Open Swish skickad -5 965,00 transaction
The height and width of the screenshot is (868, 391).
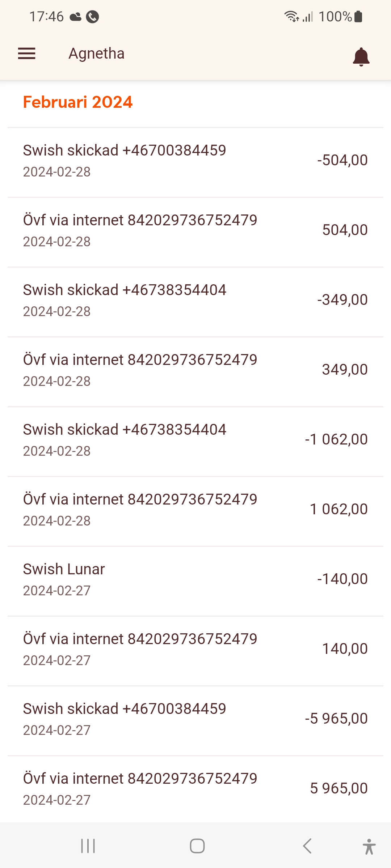(195, 719)
